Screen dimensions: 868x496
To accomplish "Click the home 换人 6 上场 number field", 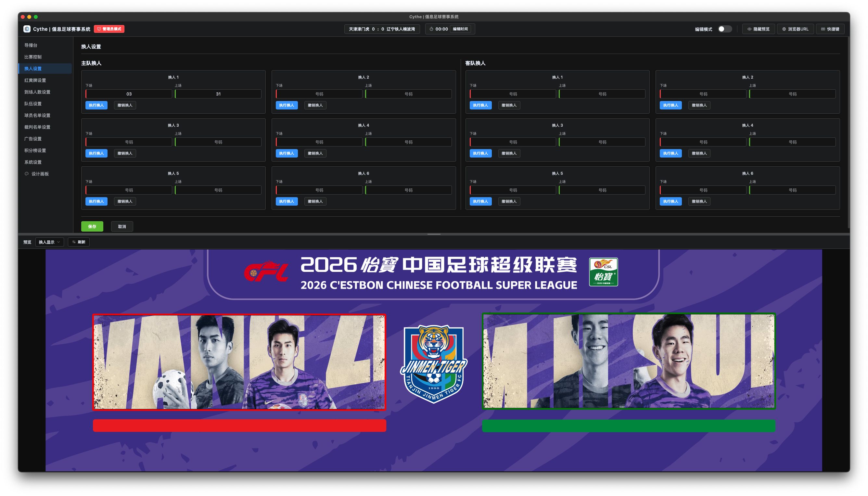I will (x=408, y=190).
